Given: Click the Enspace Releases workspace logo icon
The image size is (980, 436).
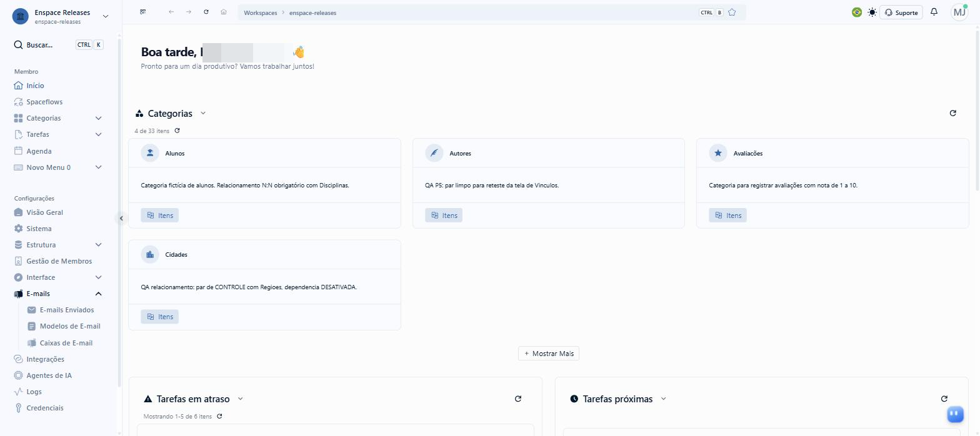Looking at the screenshot, I should coord(20,16).
